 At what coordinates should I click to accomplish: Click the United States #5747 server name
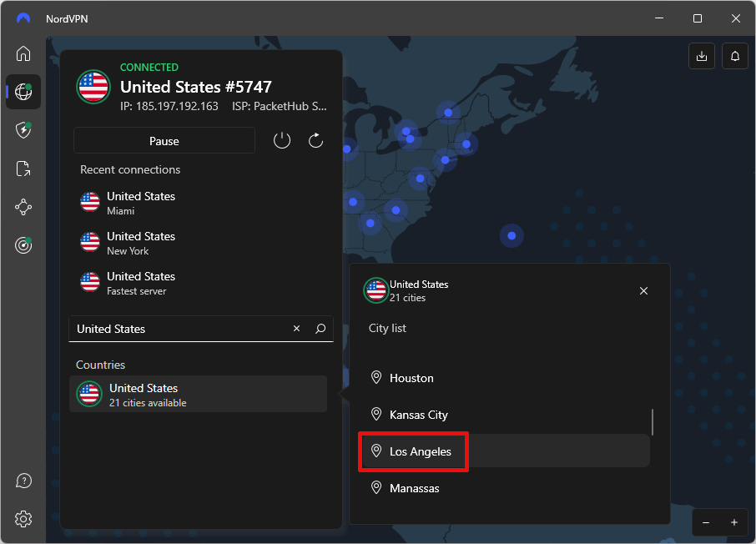196,87
